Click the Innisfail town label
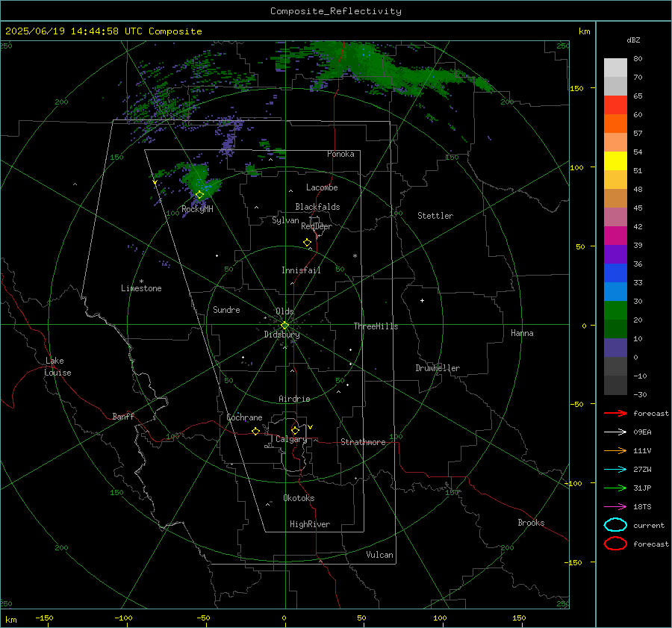Screen dimensions: 672x628 point(301,270)
